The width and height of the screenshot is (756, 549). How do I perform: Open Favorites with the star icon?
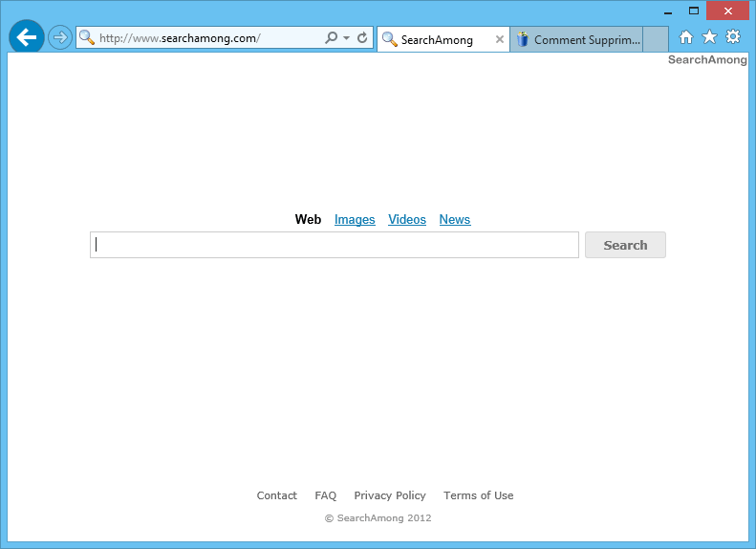click(709, 37)
